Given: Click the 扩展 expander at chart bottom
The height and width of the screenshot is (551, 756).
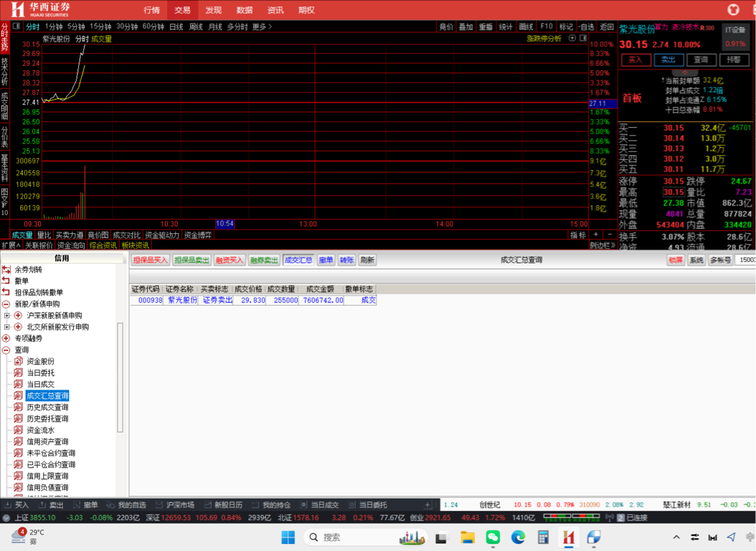Looking at the screenshot, I should (11, 245).
